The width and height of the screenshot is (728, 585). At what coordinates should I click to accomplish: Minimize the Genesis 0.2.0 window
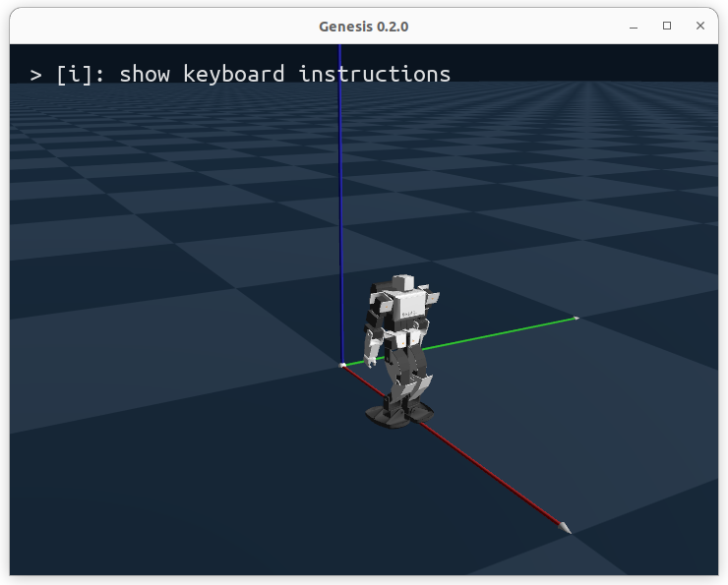634,27
